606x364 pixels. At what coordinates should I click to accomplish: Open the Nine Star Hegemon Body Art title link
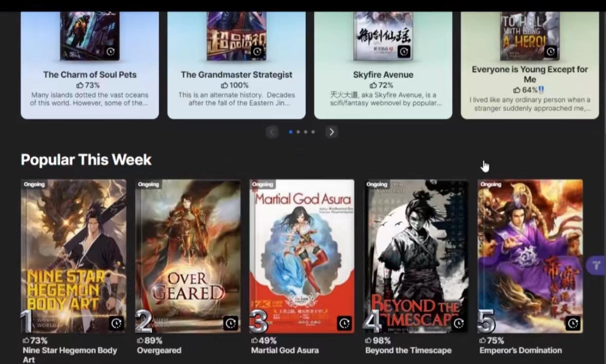coord(69,355)
